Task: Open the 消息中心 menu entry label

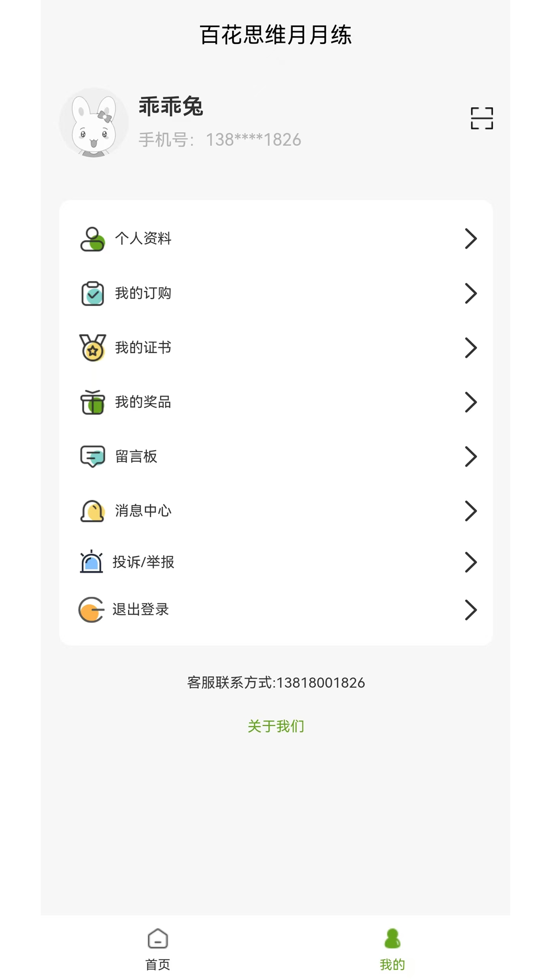Action: pyautogui.click(x=143, y=511)
